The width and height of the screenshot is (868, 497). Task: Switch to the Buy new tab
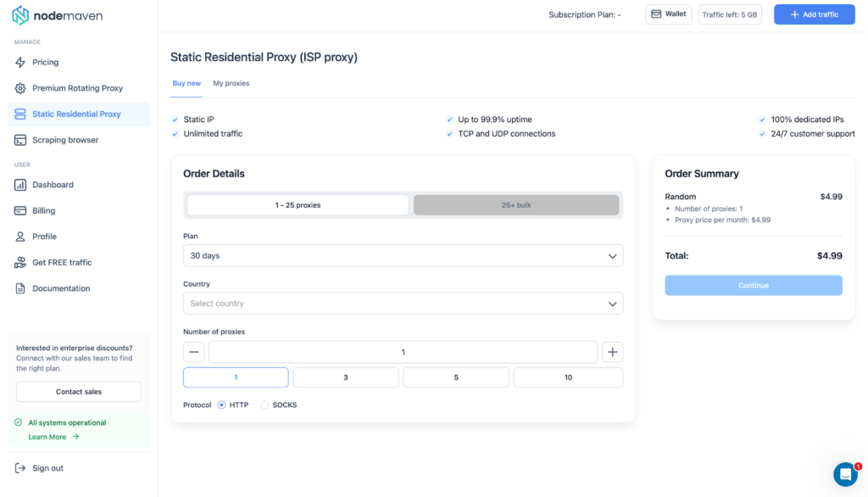(x=186, y=84)
